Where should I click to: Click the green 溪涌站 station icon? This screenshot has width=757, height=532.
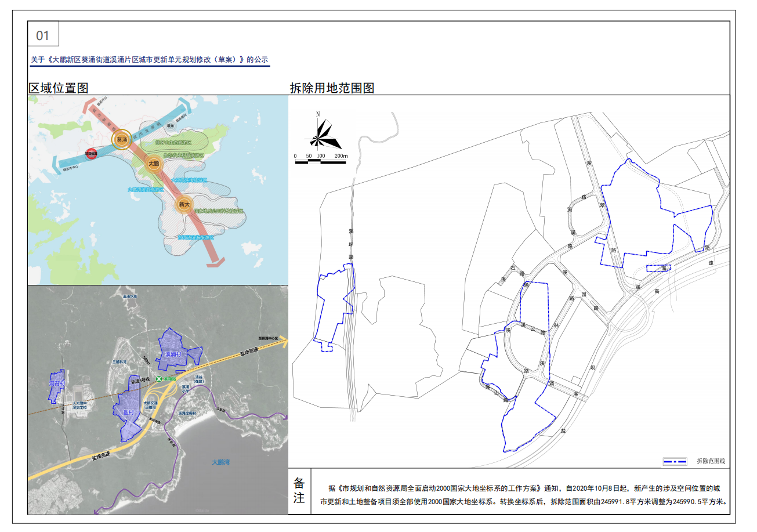160,378
